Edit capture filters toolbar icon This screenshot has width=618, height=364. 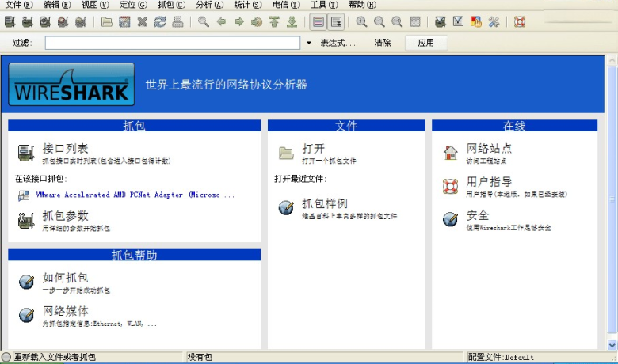coord(441,21)
